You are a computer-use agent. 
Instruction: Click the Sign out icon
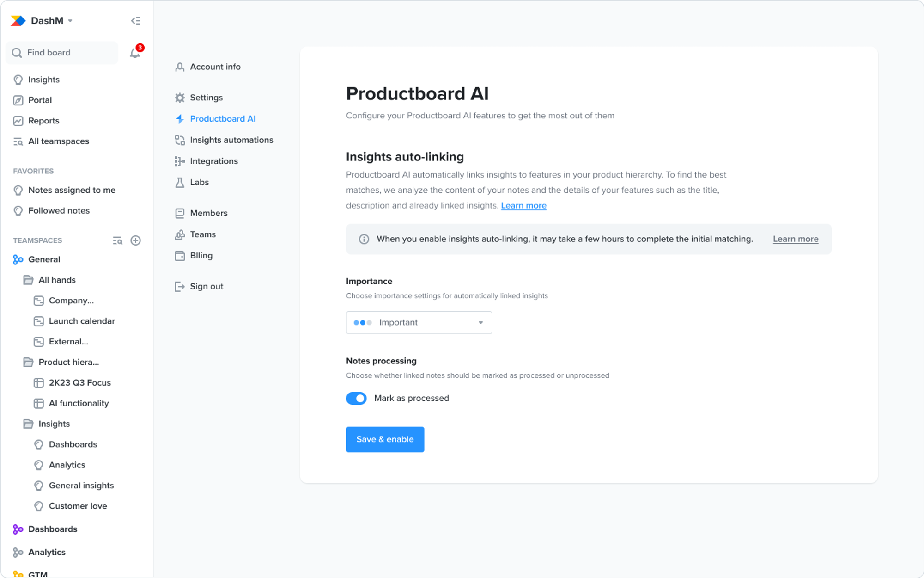(179, 286)
